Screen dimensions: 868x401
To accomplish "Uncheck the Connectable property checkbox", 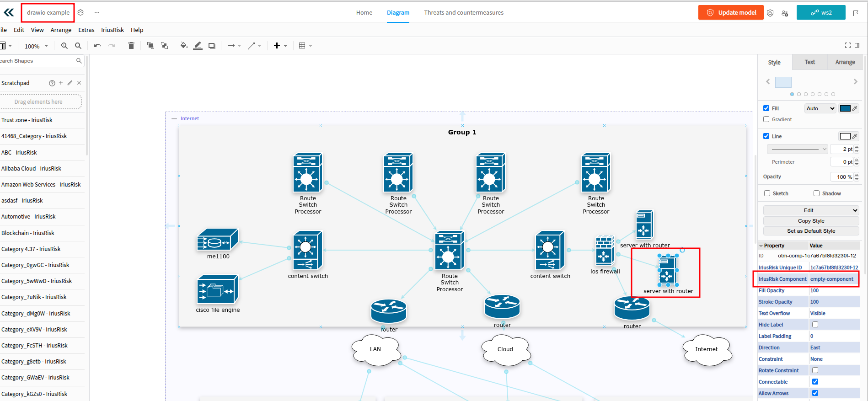I will [815, 382].
